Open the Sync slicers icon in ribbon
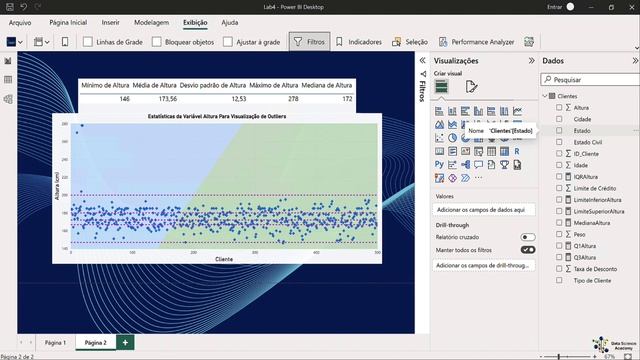Screen dimensions: 640x360 pos(529,42)
